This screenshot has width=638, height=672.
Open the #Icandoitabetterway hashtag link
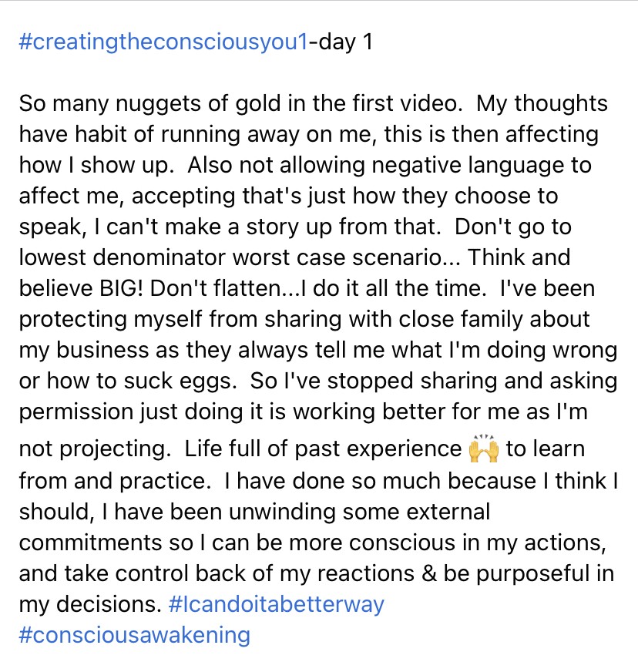[x=277, y=604]
